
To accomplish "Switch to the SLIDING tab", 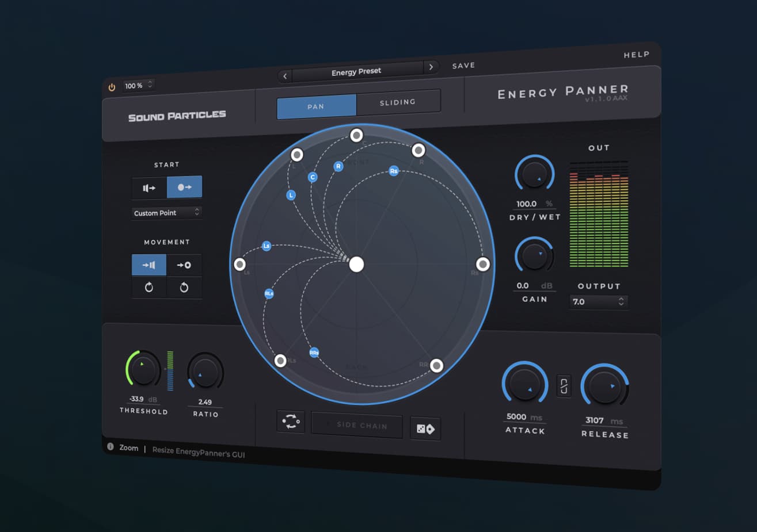I will pos(398,102).
